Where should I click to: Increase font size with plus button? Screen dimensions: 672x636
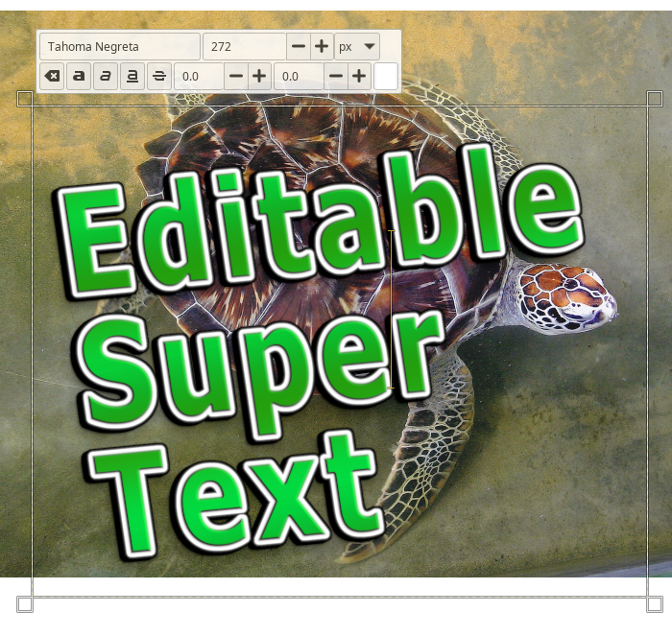click(322, 46)
